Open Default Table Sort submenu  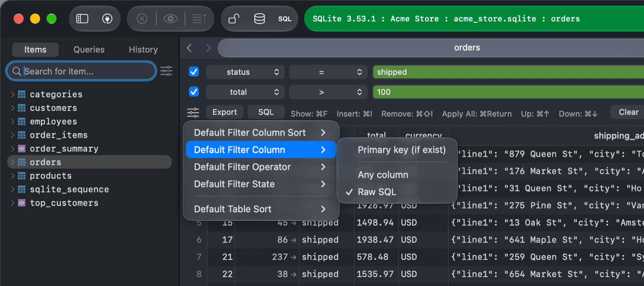tap(261, 209)
